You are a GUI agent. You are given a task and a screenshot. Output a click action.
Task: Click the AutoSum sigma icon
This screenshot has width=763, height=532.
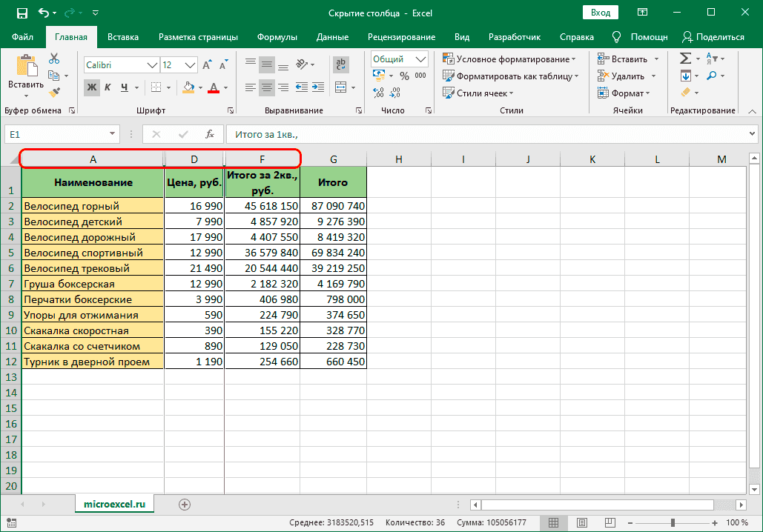[685, 59]
